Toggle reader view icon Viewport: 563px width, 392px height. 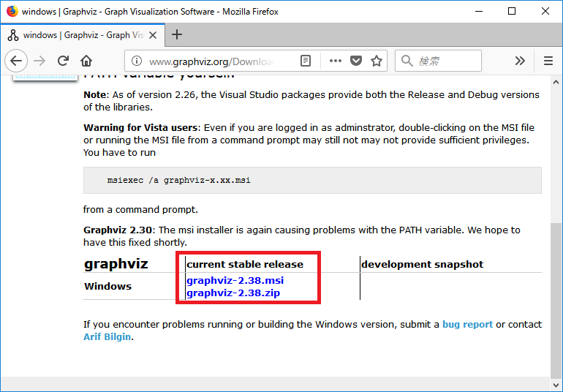coord(306,61)
